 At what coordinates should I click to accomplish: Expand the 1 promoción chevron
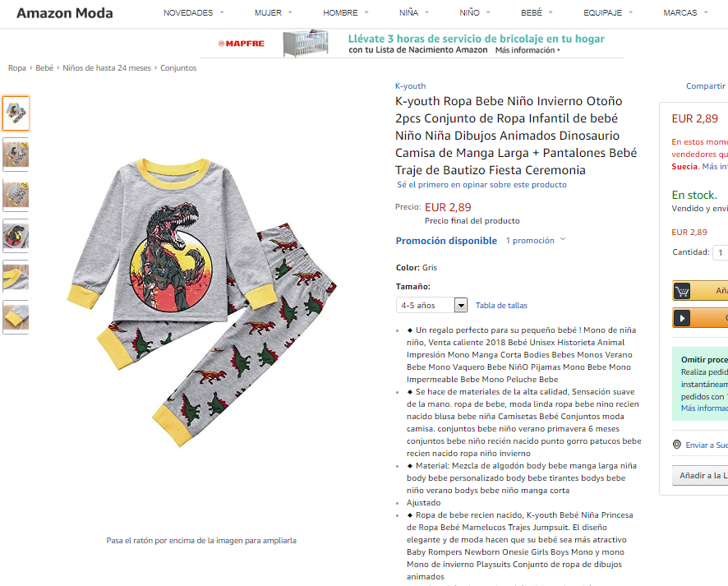tap(563, 240)
